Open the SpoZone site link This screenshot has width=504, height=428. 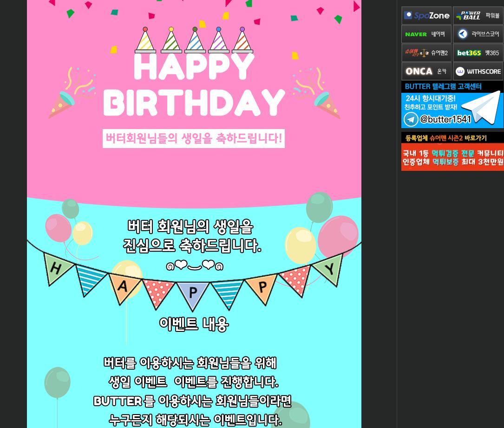click(426, 16)
